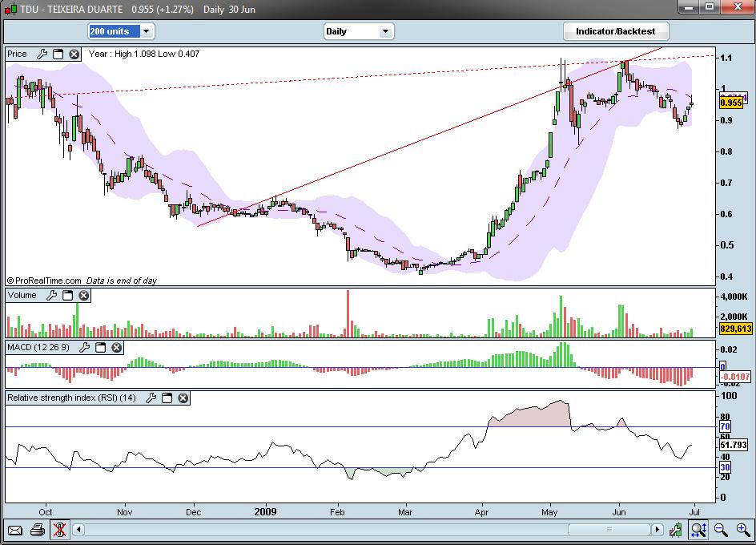Image resolution: width=756 pixels, height=545 pixels.
Task: Maximize the Volume panel
Action: 67,296
